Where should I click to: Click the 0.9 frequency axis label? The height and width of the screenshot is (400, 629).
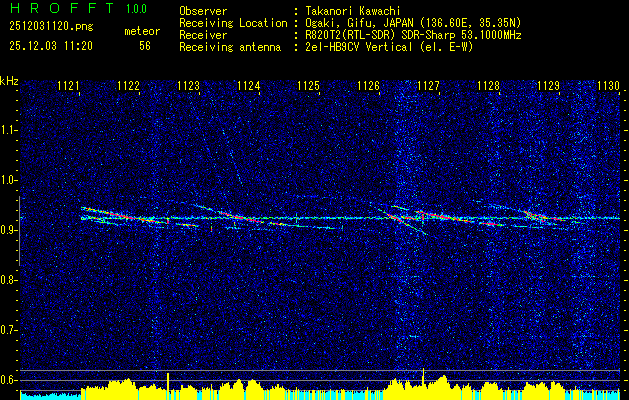click(x=7, y=230)
